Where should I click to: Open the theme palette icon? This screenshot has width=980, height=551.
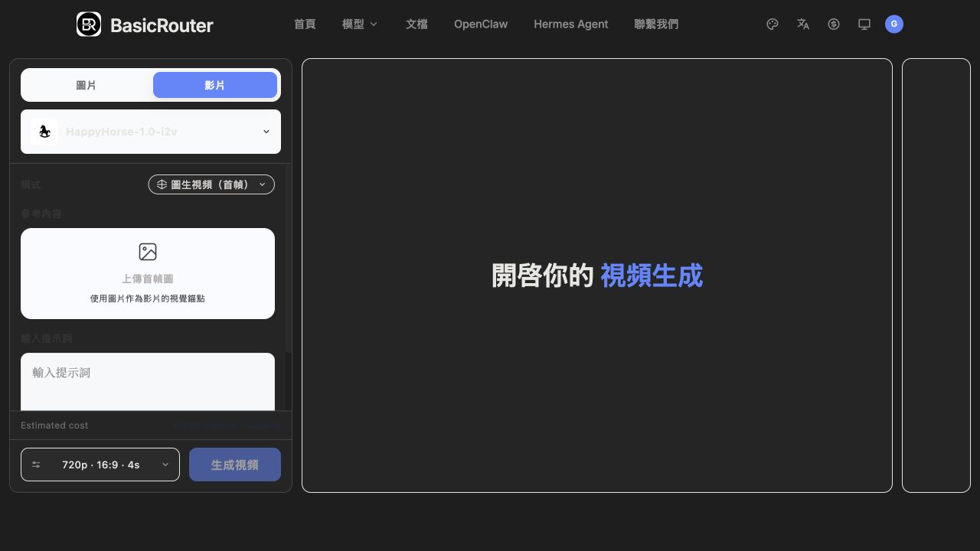[773, 24]
